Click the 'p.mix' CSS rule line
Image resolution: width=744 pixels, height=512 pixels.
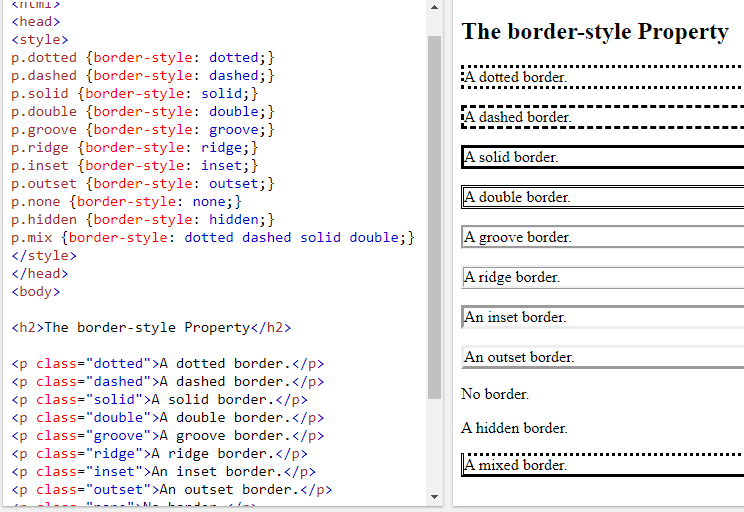213,238
